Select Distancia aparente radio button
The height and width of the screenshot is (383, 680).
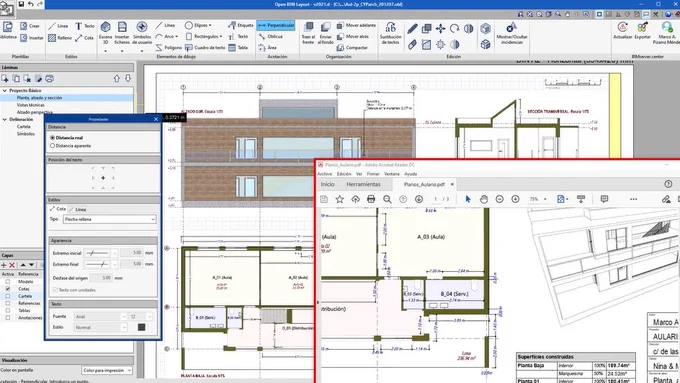pyautogui.click(x=52, y=146)
